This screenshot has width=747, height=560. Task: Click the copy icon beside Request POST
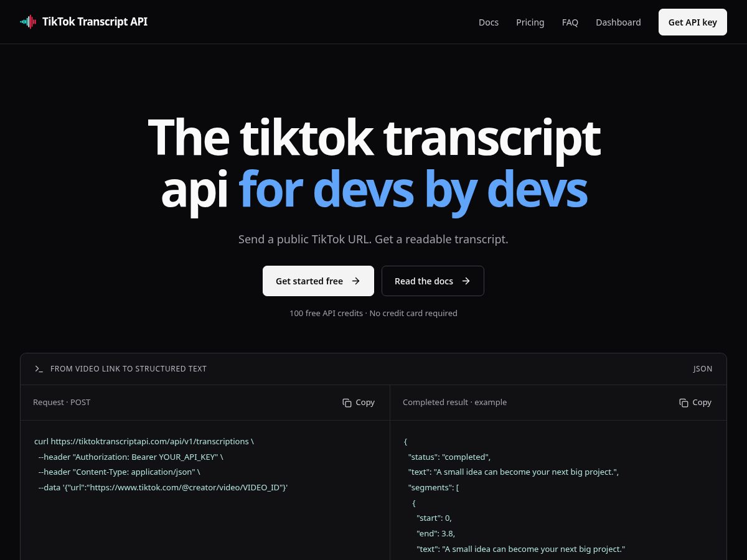[x=347, y=403]
